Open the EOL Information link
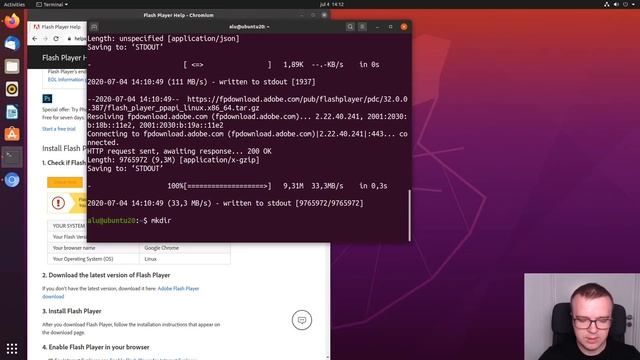The width and height of the screenshot is (640, 360). coord(65,80)
